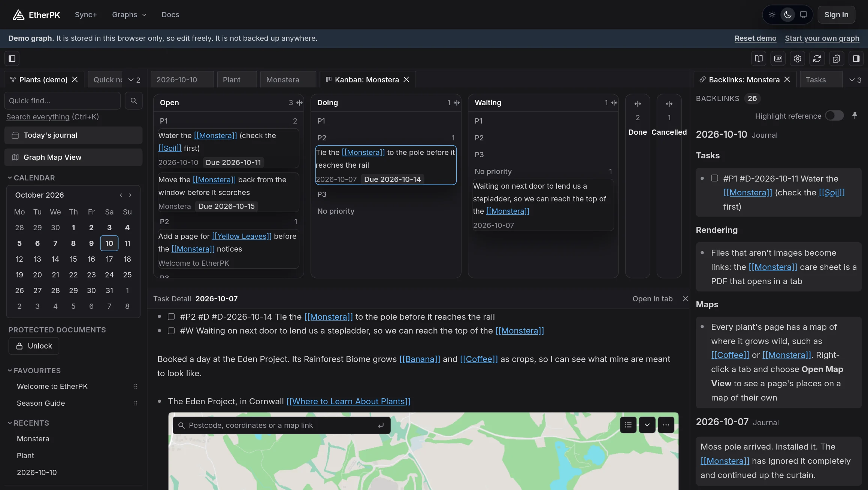Switch to the Plant tab
Viewport: 868px width, 490px height.
[x=237, y=80]
